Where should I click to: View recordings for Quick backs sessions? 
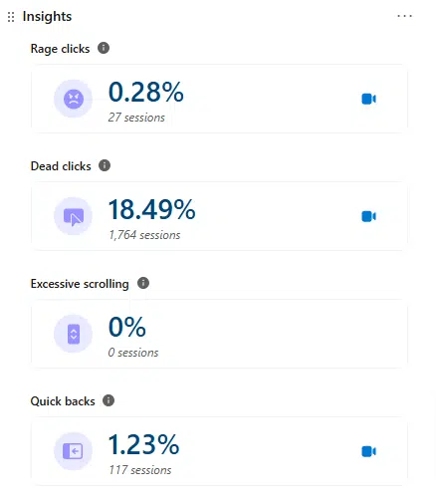[x=368, y=451]
